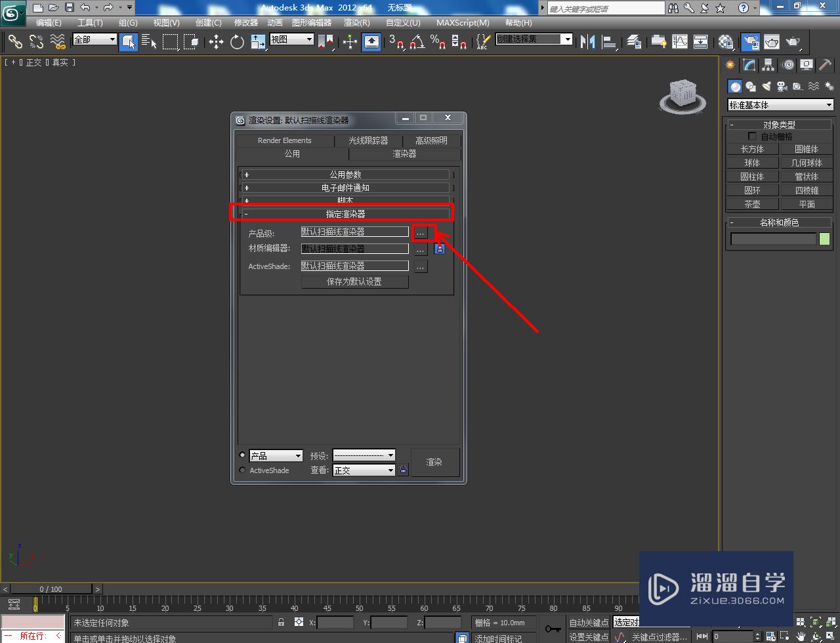Open Select by Name tool
Viewport: 840px width, 643px height.
coord(149,42)
